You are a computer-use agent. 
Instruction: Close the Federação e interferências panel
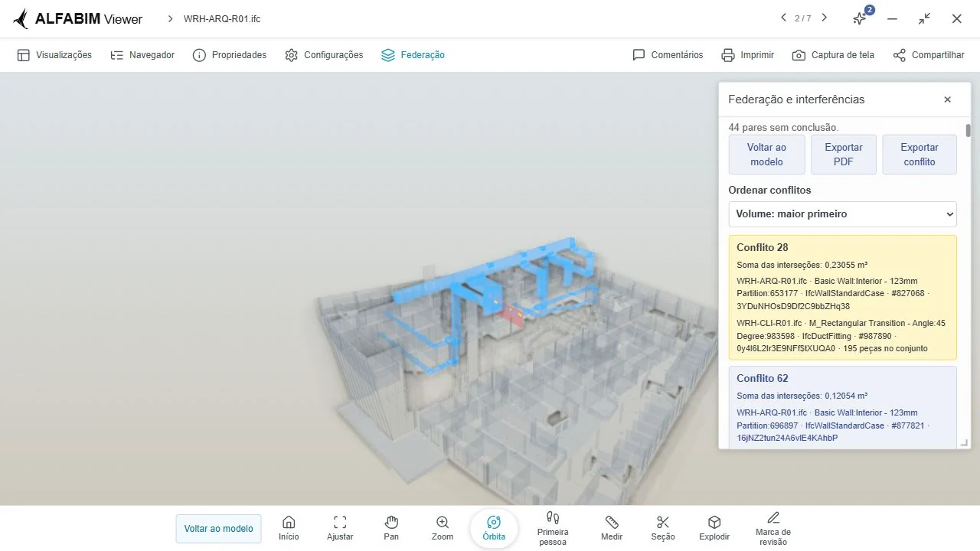(947, 99)
